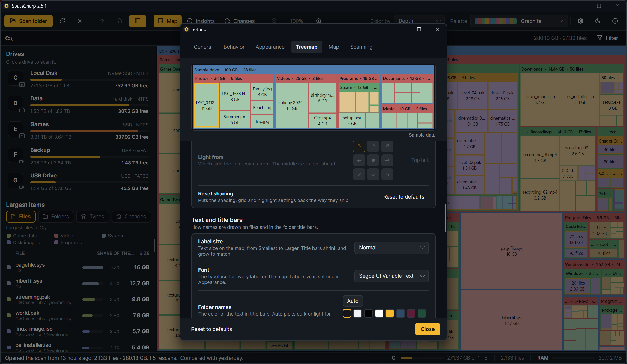This screenshot has width=627, height=364.
Task: Set light direction to straight ahead
Action: click(373, 160)
